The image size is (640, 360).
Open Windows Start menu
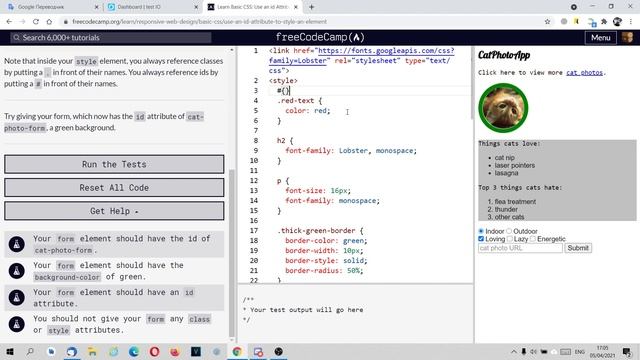10,351
